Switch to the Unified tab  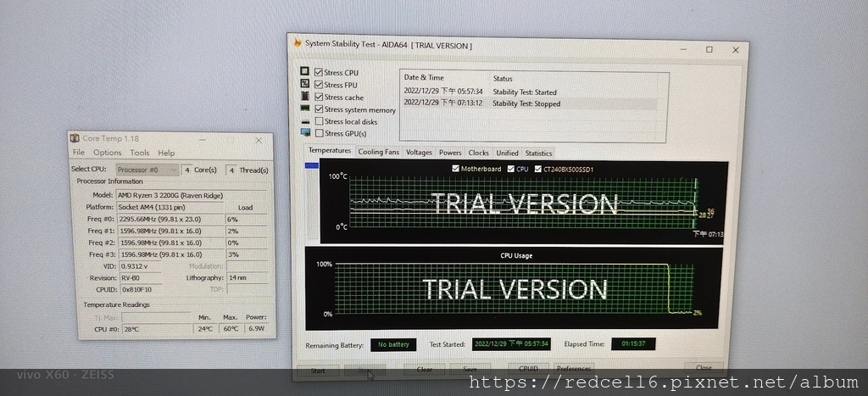tap(507, 153)
